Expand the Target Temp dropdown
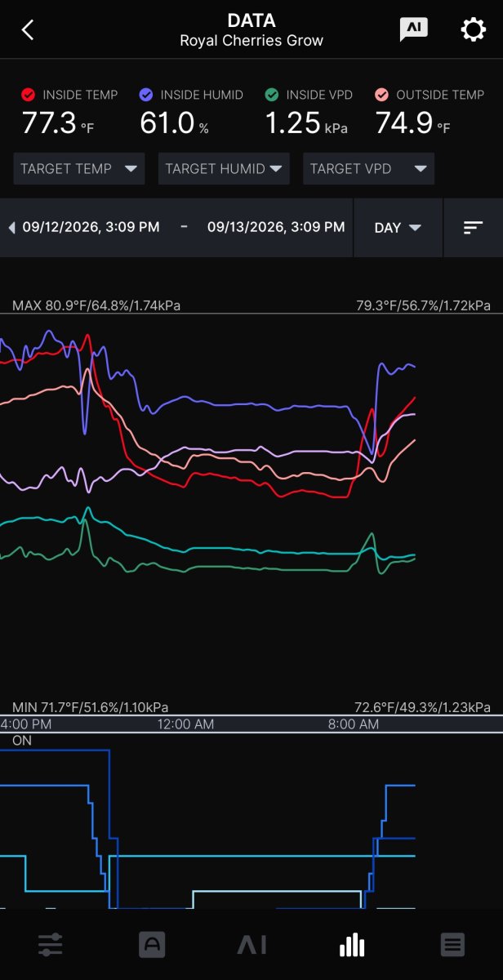Image resolution: width=503 pixels, height=980 pixels. coord(79,168)
